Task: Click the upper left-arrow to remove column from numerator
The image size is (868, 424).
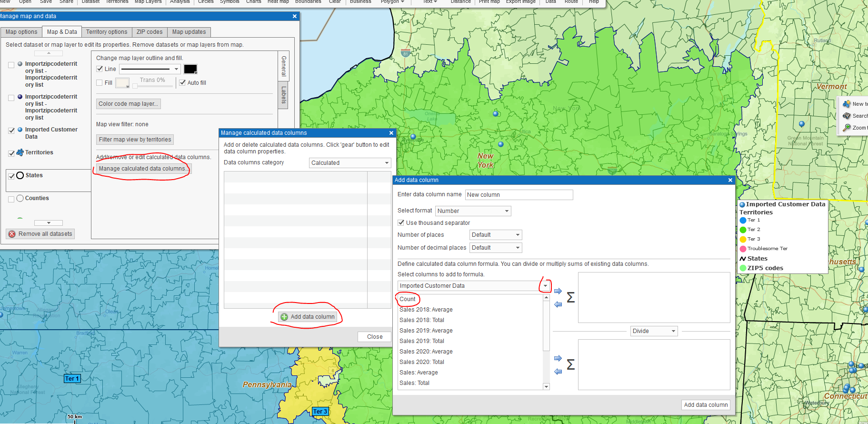Action: (x=558, y=304)
